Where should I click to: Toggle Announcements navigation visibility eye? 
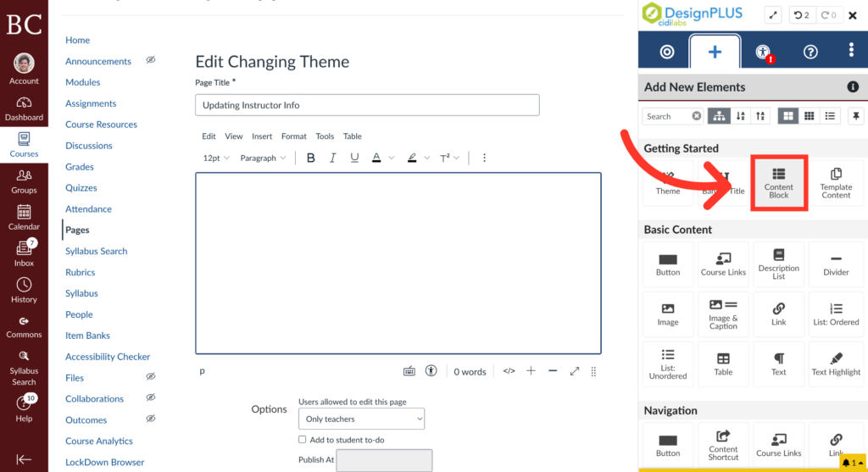coord(151,60)
